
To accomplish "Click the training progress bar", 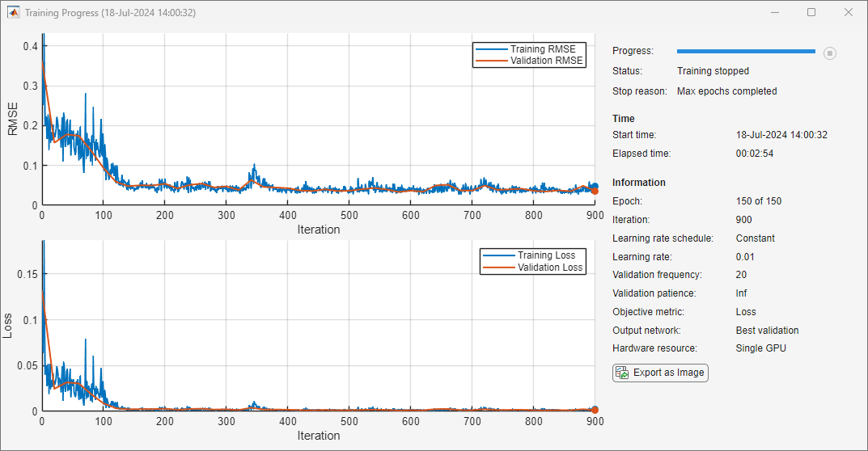I will [746, 51].
